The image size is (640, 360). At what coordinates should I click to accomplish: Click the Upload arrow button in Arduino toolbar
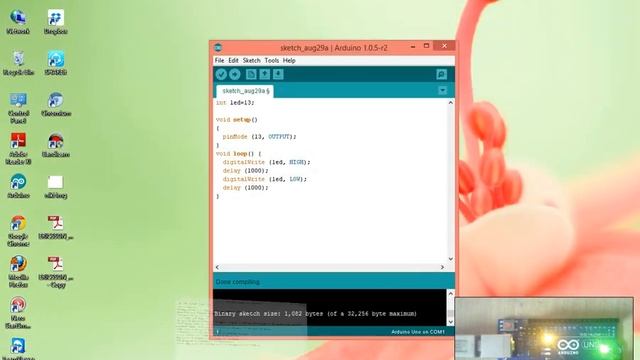(235, 74)
